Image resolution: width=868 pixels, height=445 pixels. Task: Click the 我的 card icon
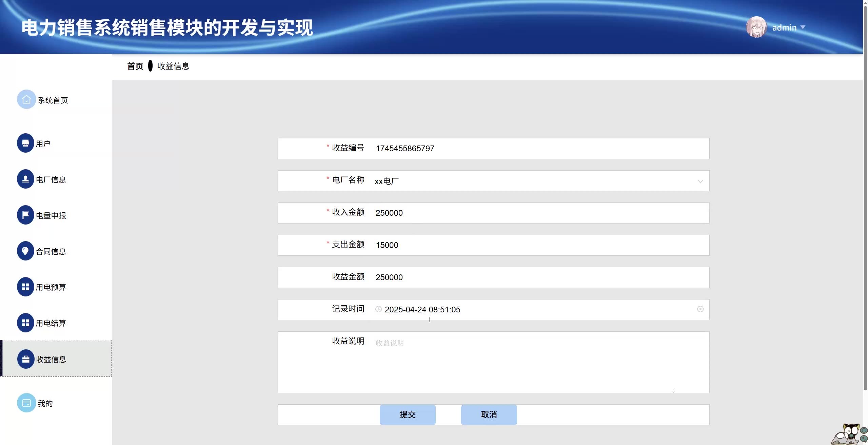tap(26, 403)
